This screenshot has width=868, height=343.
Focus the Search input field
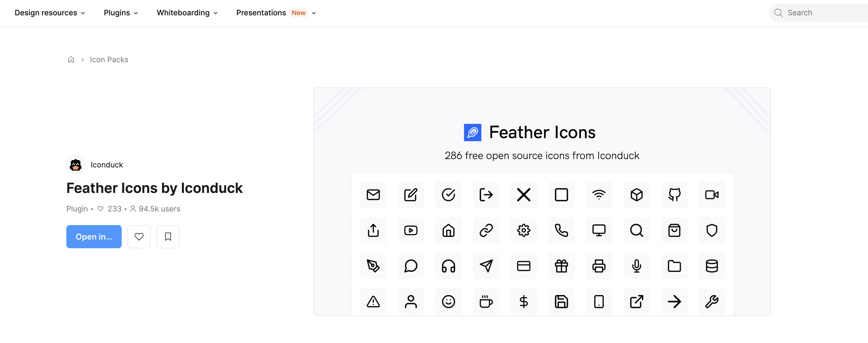tap(819, 13)
